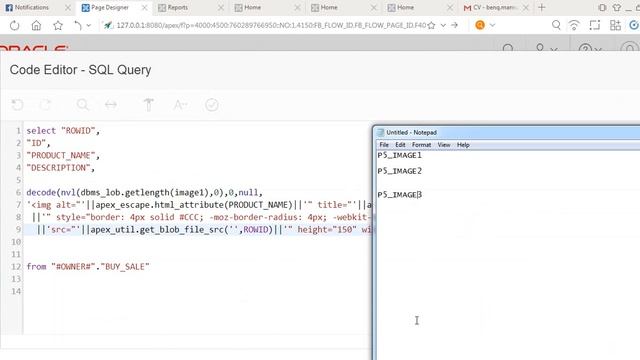
Task: Click the browser back/undo arrow icon
Action: (78, 25)
